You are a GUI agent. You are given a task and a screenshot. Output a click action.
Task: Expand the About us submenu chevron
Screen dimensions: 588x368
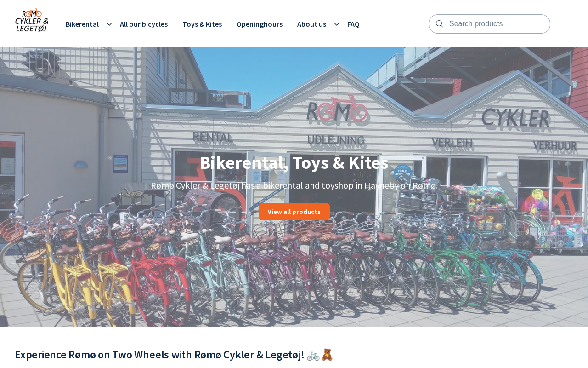[x=337, y=24]
